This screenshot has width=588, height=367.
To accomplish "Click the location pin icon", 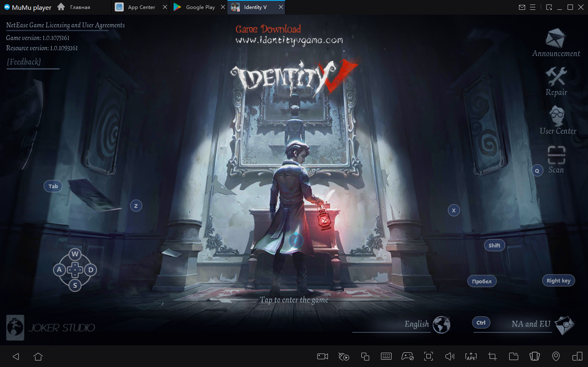I will coord(556,356).
